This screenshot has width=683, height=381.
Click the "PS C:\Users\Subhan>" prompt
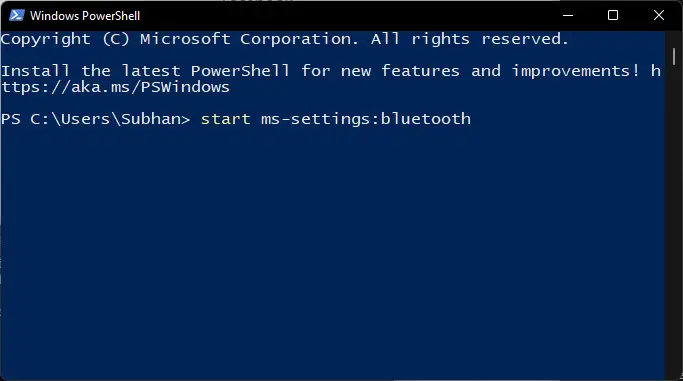(95, 119)
